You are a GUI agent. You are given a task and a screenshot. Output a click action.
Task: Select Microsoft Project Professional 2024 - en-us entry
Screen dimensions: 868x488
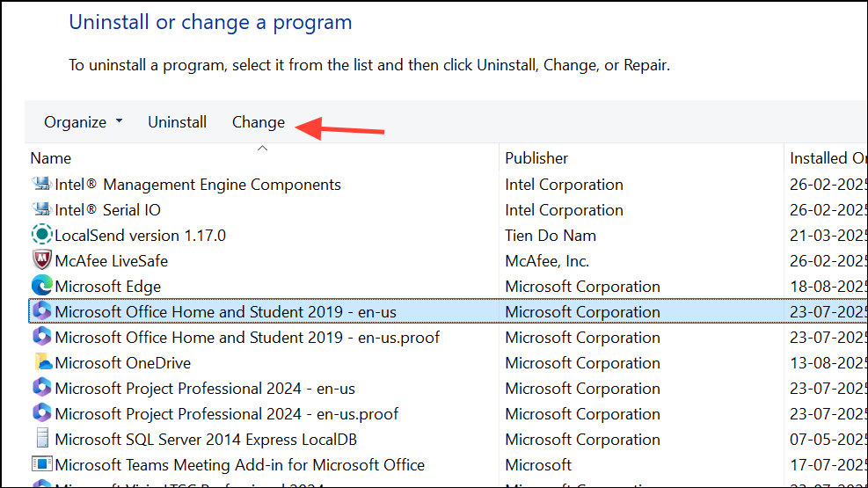point(205,389)
